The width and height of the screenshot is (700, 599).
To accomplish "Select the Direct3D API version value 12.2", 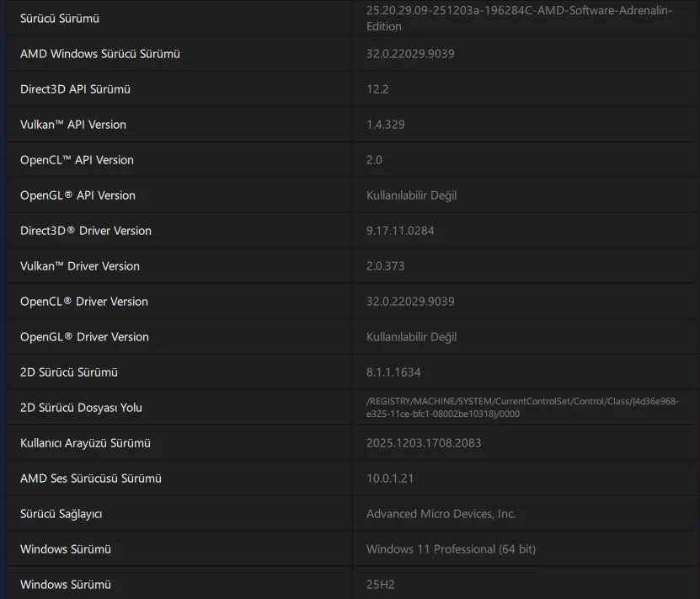I will (377, 89).
